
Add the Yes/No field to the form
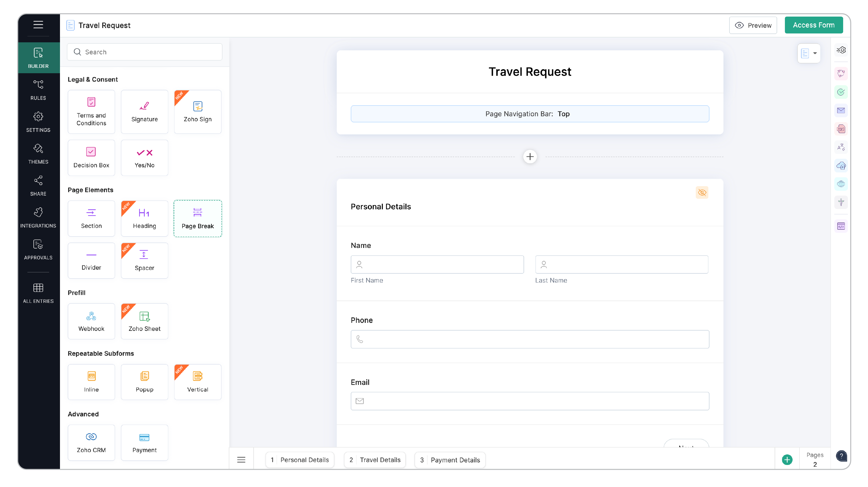coord(144,158)
